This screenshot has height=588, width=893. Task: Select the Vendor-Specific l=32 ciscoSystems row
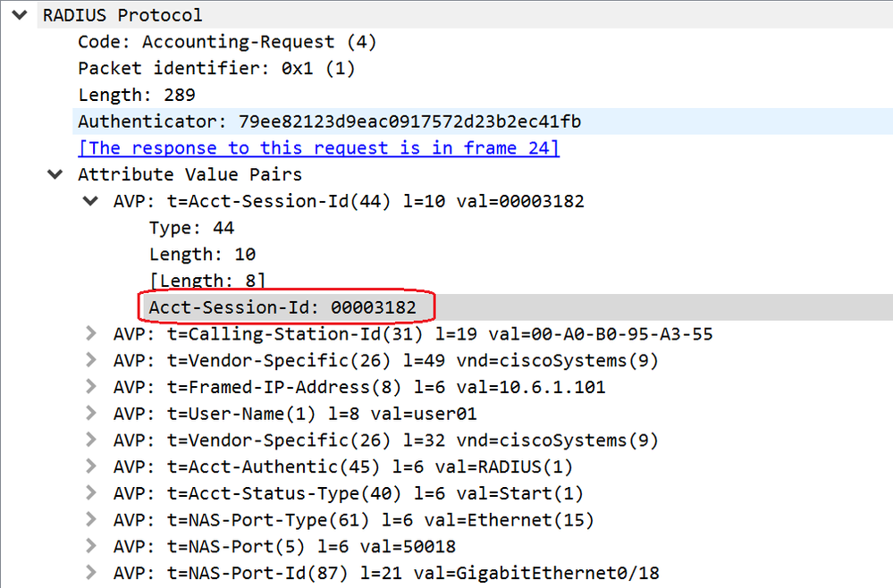click(385, 441)
